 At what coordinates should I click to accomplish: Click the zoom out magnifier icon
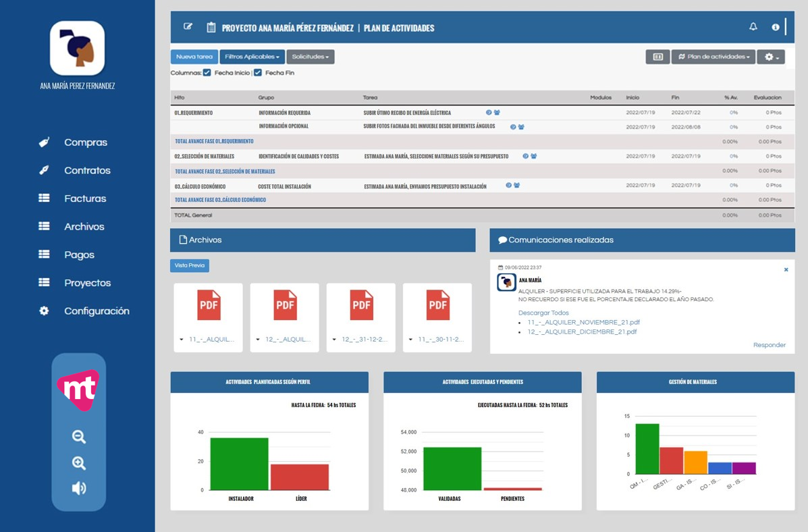(79, 437)
